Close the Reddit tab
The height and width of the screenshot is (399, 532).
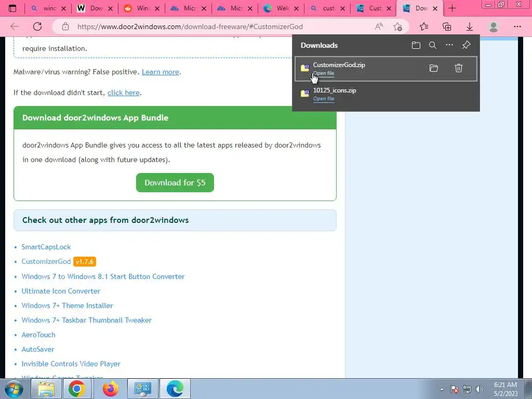point(157,9)
